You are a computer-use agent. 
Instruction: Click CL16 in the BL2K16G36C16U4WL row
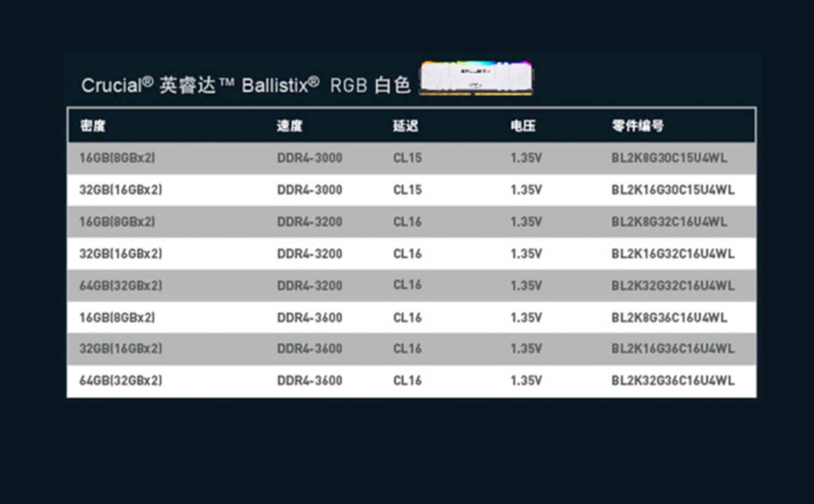click(x=408, y=349)
